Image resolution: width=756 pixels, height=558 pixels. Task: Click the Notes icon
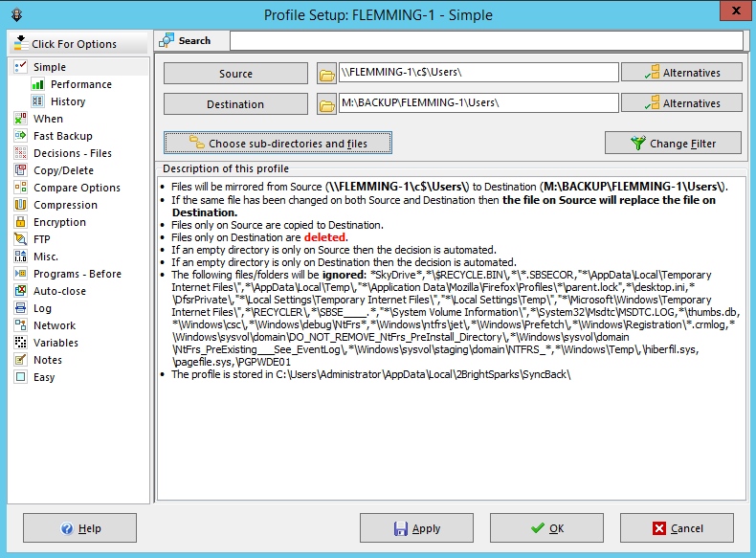(x=21, y=360)
